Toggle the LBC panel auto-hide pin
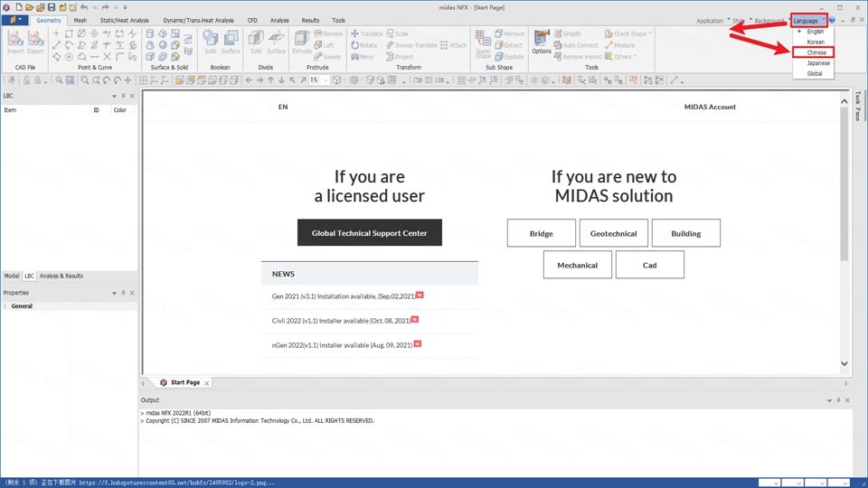Image resolution: width=868 pixels, height=488 pixels. (x=124, y=96)
